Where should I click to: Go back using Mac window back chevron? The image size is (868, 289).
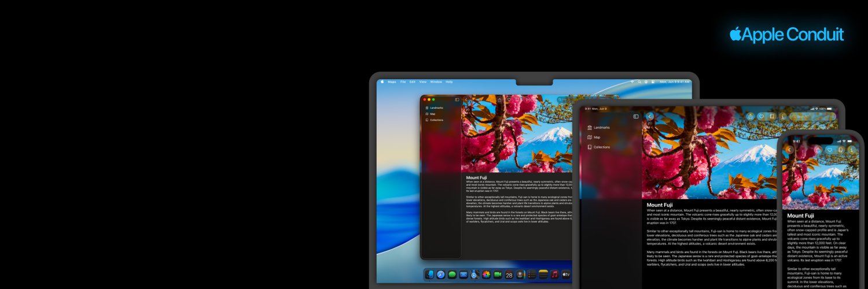(466, 99)
